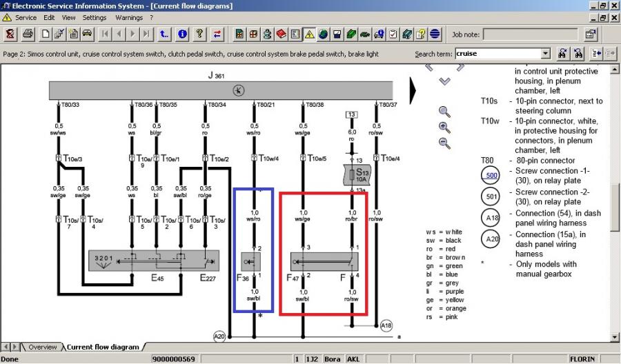This screenshot has width=621, height=364.
Task: Click the car icon in the toolbar
Action: click(87, 34)
